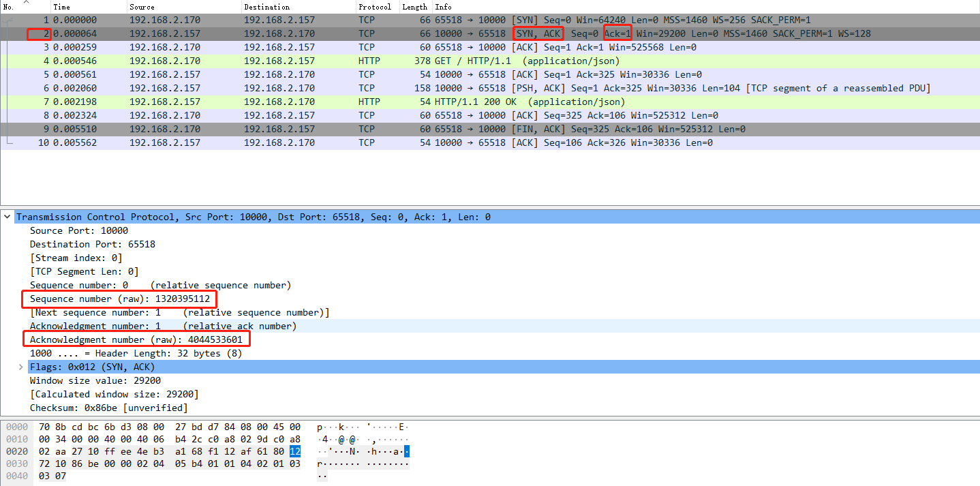The width and height of the screenshot is (980, 486).
Task: Sort packets by the Time column
Action: coord(82,7)
